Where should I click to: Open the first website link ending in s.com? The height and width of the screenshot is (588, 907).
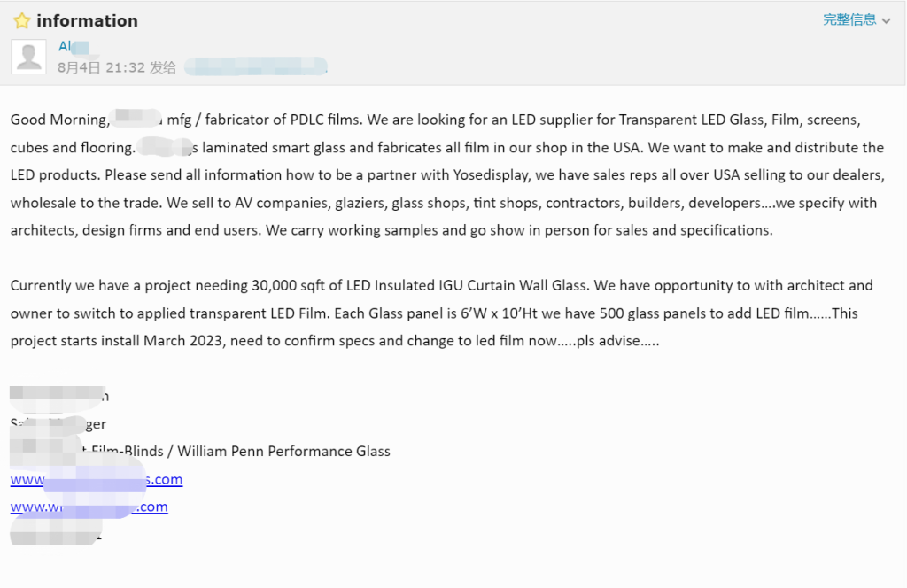[x=97, y=479]
